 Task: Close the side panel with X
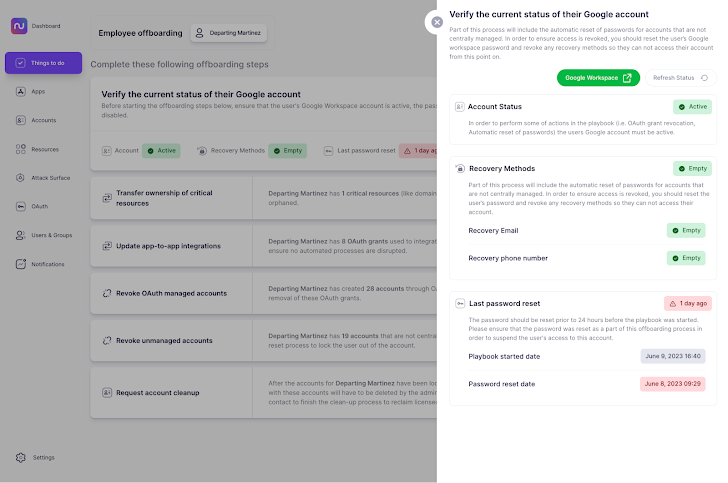click(436, 21)
